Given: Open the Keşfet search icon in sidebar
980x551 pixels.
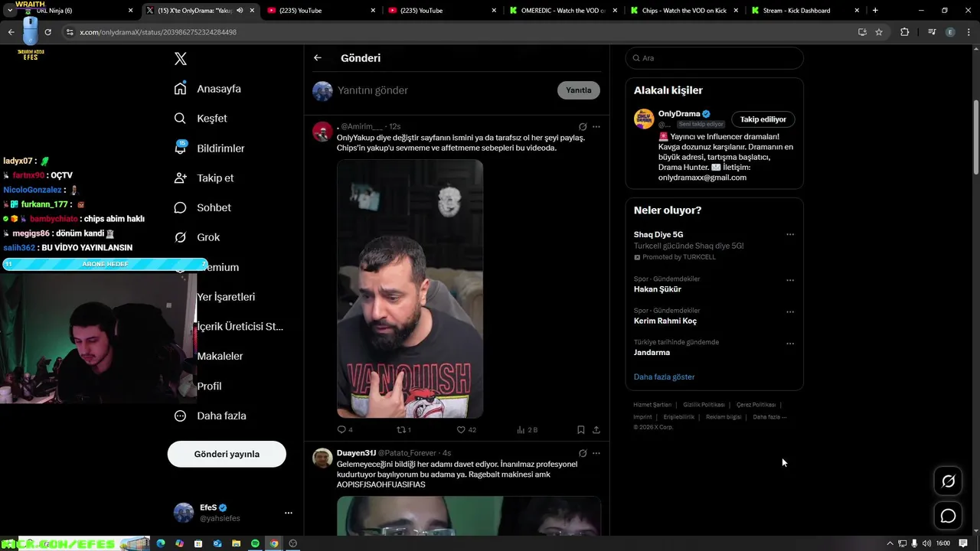Looking at the screenshot, I should [x=181, y=119].
